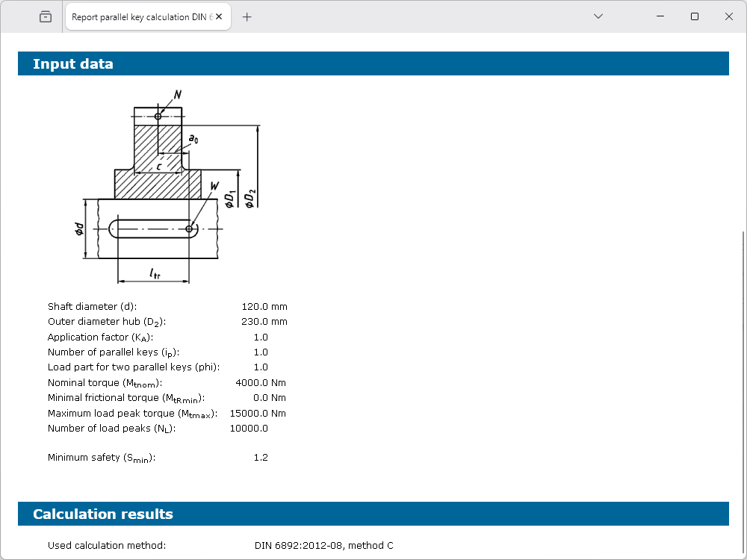Click the outer diameter hub value 230.0 mm
The width and height of the screenshot is (747, 560).
(x=264, y=322)
